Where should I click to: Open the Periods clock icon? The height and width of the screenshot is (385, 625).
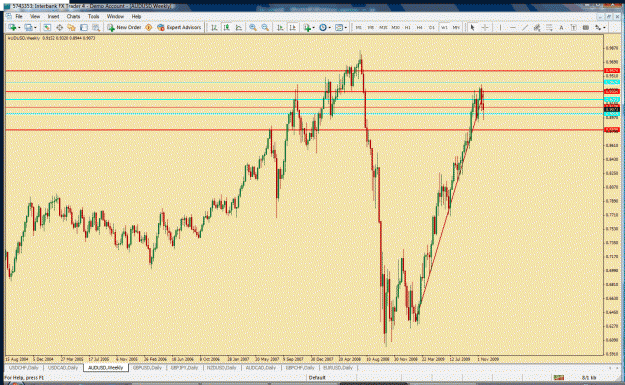tap(323, 28)
